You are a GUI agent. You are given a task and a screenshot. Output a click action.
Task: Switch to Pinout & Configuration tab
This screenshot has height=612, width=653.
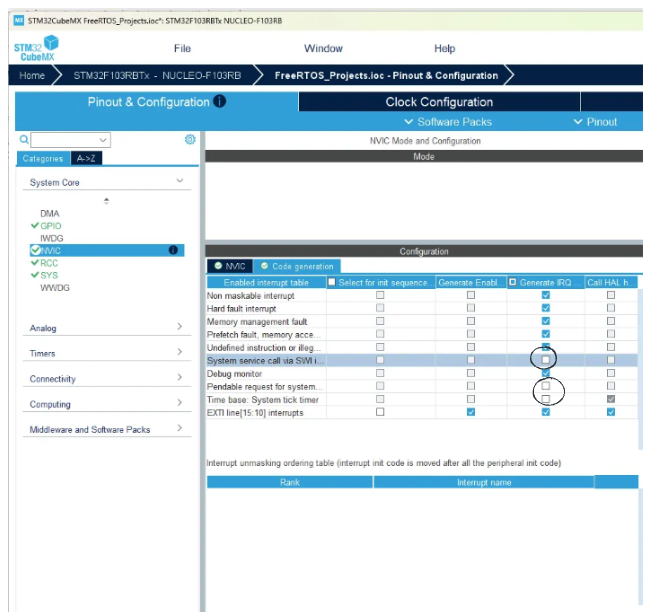coord(157,102)
